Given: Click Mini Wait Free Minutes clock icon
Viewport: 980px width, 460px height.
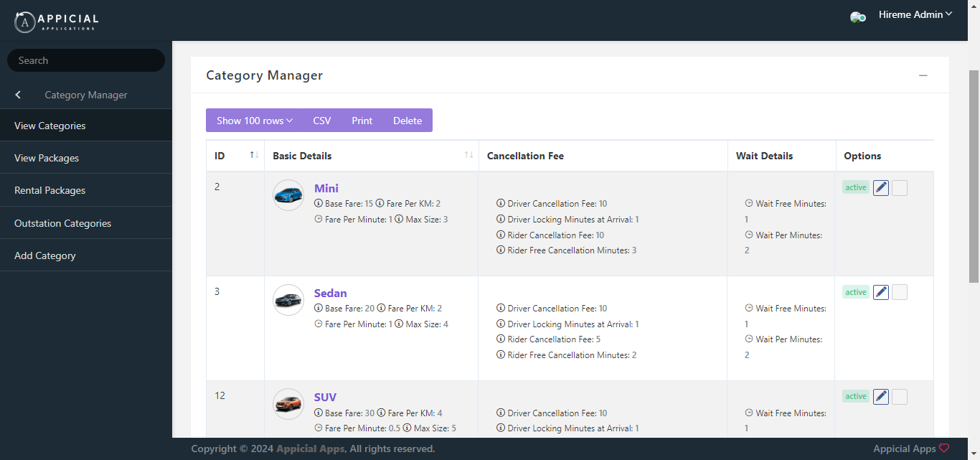Looking at the screenshot, I should coord(749,204).
